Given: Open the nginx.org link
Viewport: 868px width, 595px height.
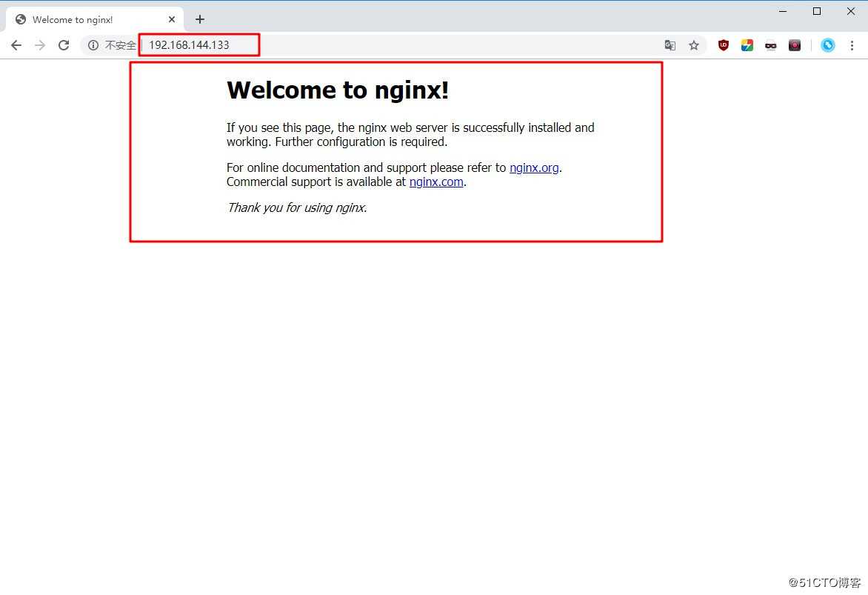Looking at the screenshot, I should [534, 167].
